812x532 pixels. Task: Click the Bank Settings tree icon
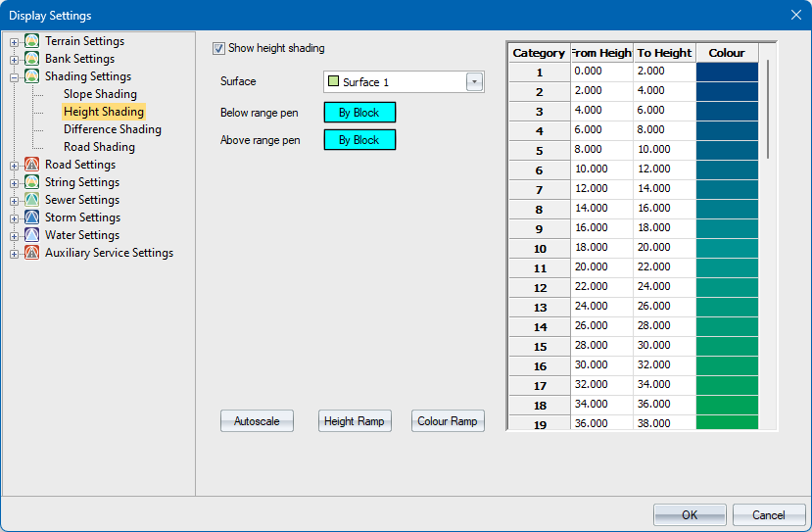(32, 59)
